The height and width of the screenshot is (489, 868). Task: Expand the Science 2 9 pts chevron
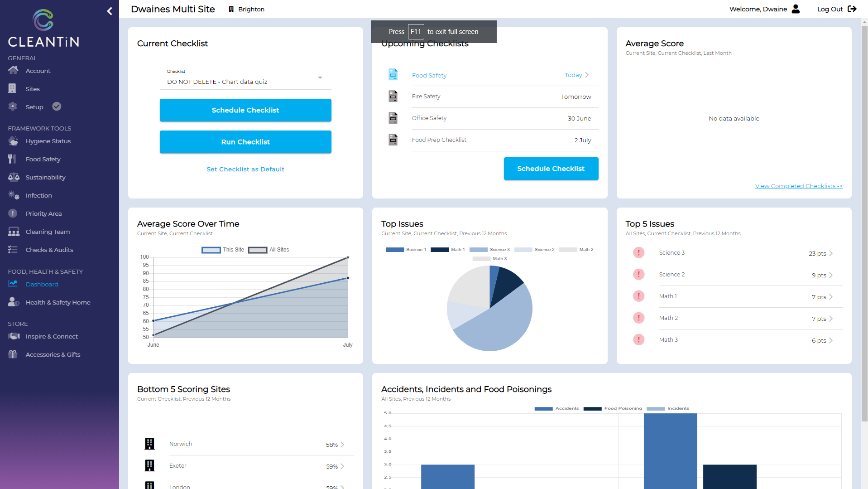coord(831,275)
